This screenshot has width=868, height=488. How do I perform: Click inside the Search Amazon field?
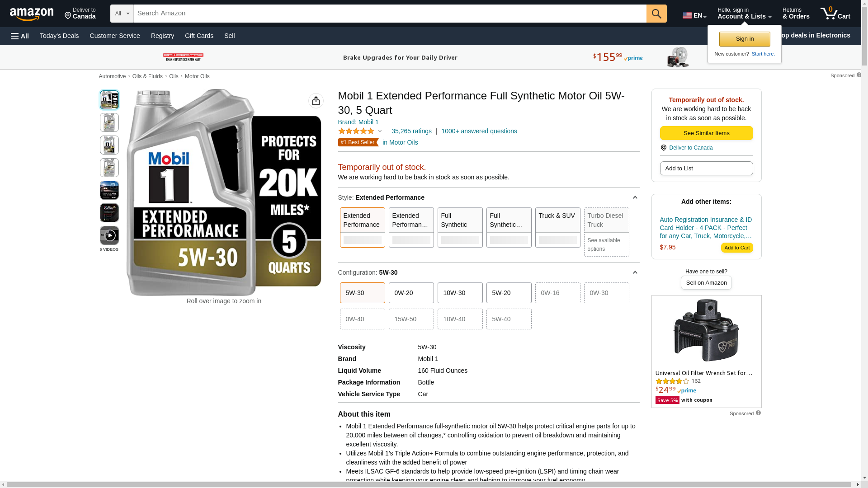[389, 14]
